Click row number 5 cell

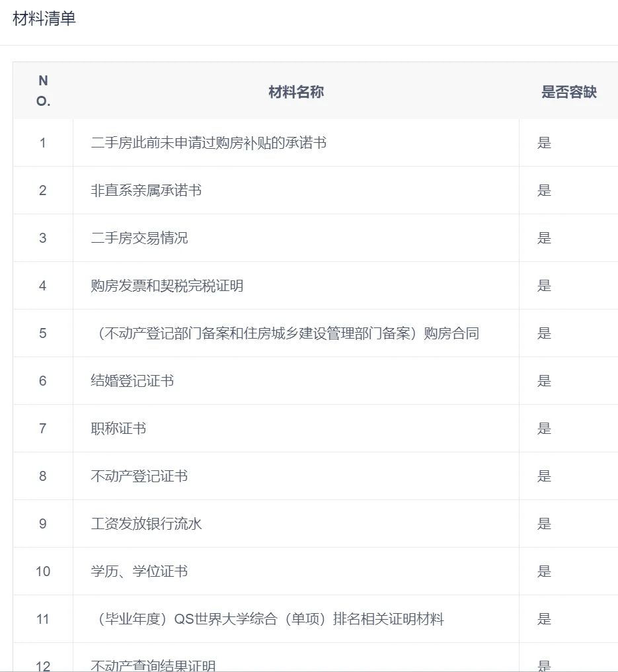click(43, 333)
